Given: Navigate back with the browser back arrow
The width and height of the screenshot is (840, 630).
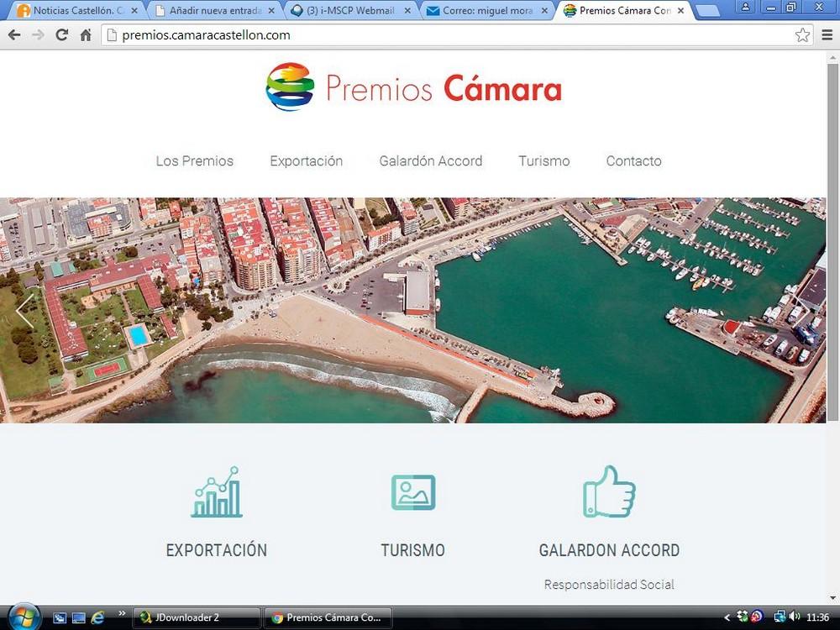Looking at the screenshot, I should point(14,35).
